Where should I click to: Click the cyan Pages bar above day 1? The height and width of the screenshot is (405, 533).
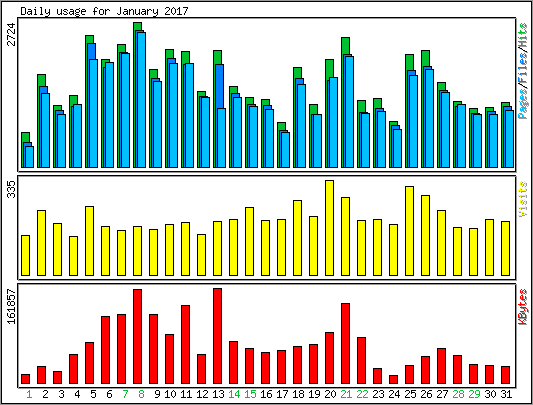(30, 157)
